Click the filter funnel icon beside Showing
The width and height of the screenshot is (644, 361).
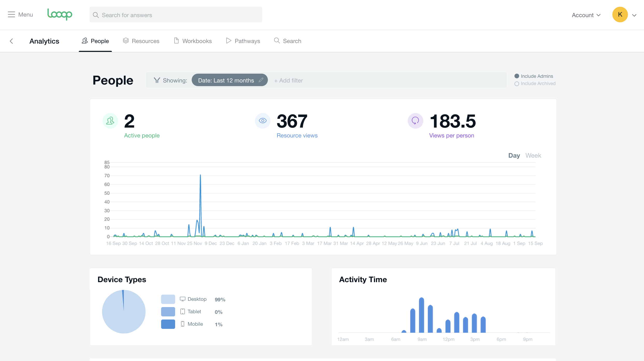pos(157,80)
